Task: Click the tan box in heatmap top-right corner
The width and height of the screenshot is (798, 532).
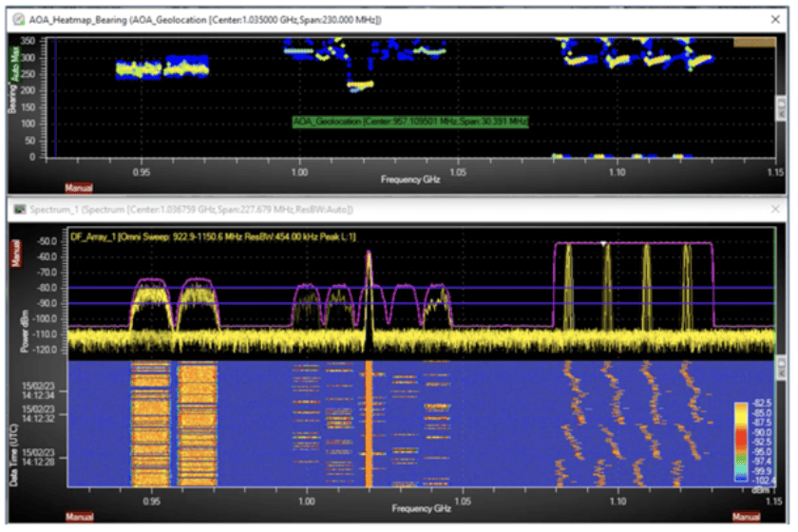Action: point(754,42)
